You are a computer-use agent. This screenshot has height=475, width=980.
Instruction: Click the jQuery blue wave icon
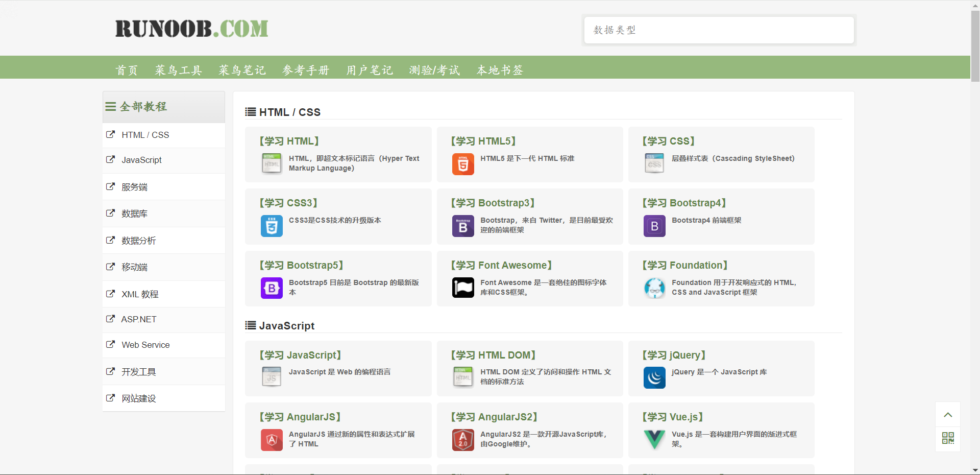(654, 377)
